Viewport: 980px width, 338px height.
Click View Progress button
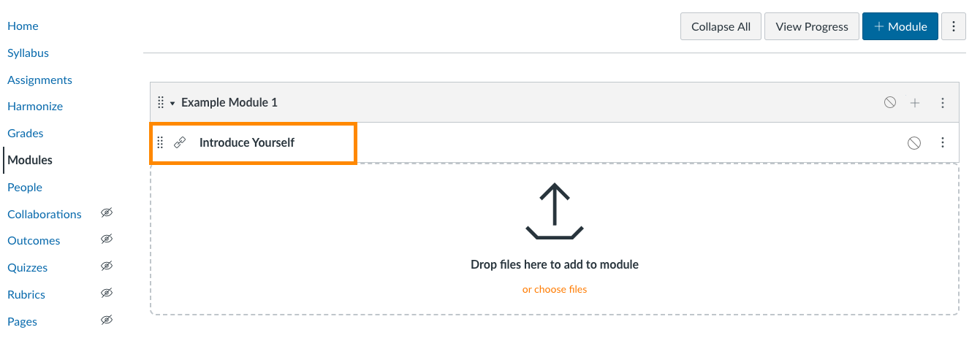(812, 26)
